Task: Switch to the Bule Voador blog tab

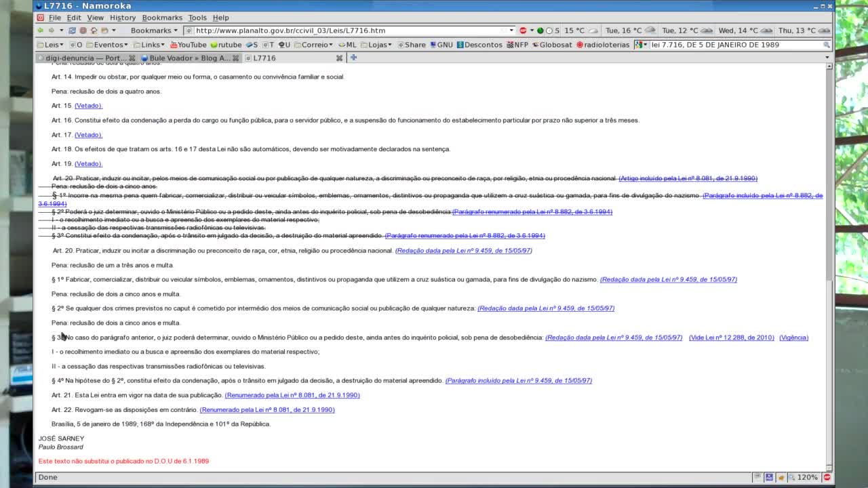Action: 191,58
